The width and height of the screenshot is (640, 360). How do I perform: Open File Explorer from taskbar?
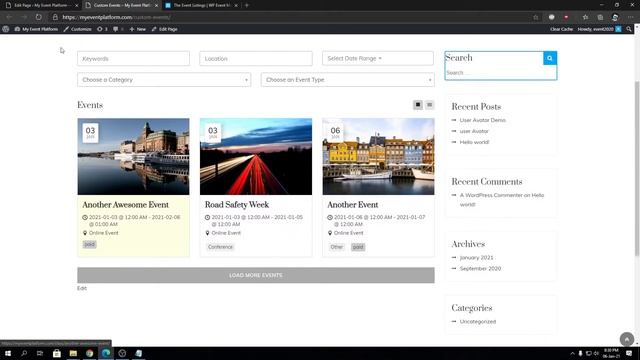(73, 353)
